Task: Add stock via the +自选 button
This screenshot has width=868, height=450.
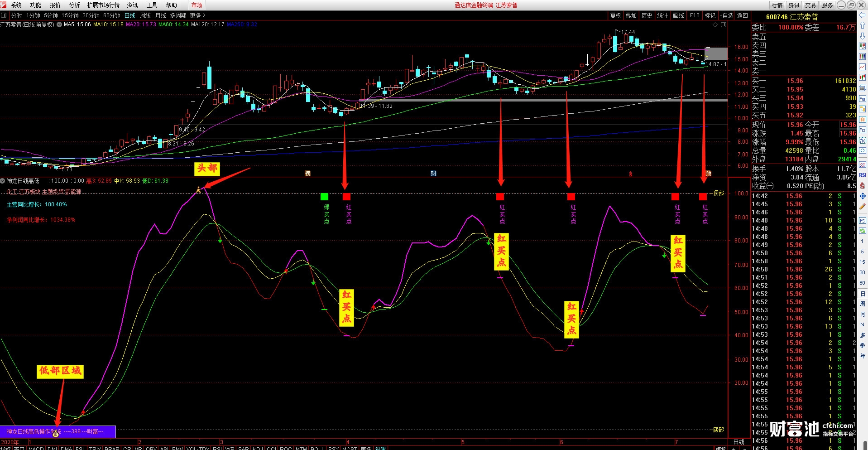Action: point(727,15)
